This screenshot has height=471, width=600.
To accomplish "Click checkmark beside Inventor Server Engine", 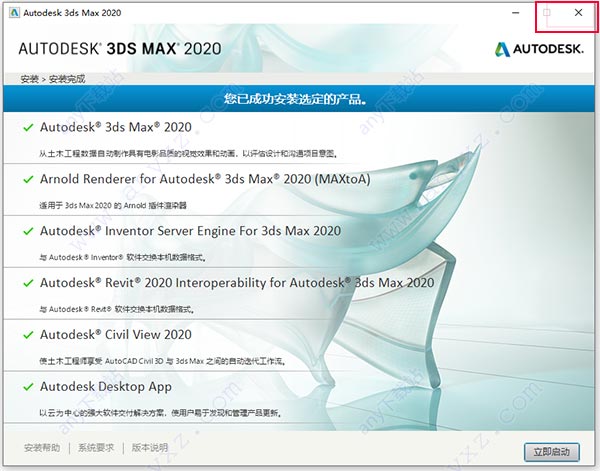I will pyautogui.click(x=28, y=231).
